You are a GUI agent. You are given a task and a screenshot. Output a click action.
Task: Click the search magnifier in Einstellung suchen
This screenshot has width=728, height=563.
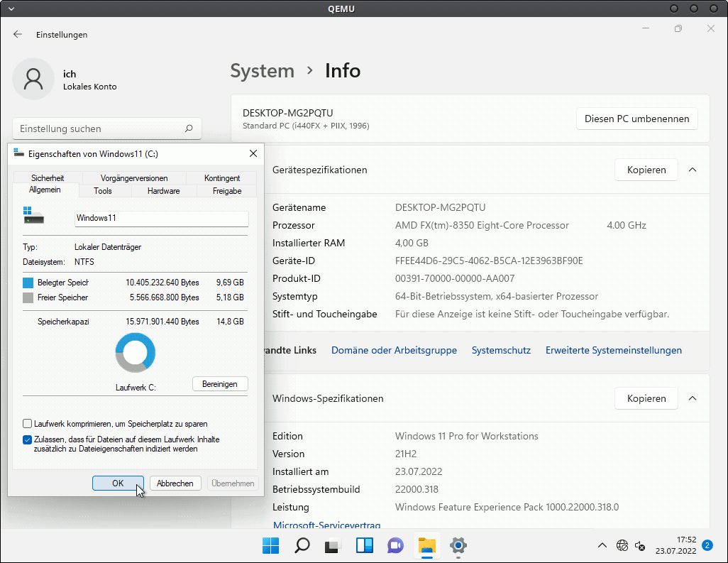click(189, 129)
